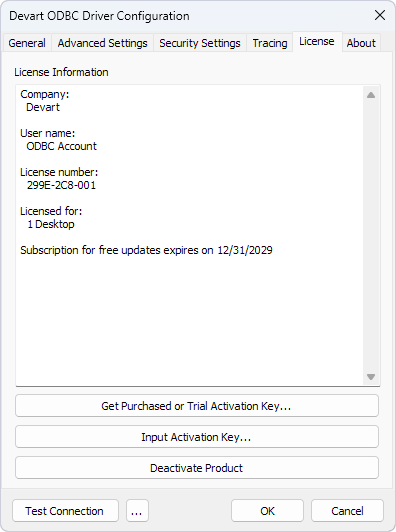The width and height of the screenshot is (396, 532).
Task: Click the Test Connection button
Action: point(65,511)
